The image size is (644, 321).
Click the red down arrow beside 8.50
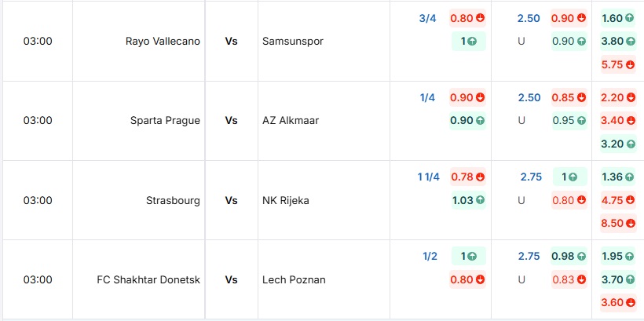630,224
